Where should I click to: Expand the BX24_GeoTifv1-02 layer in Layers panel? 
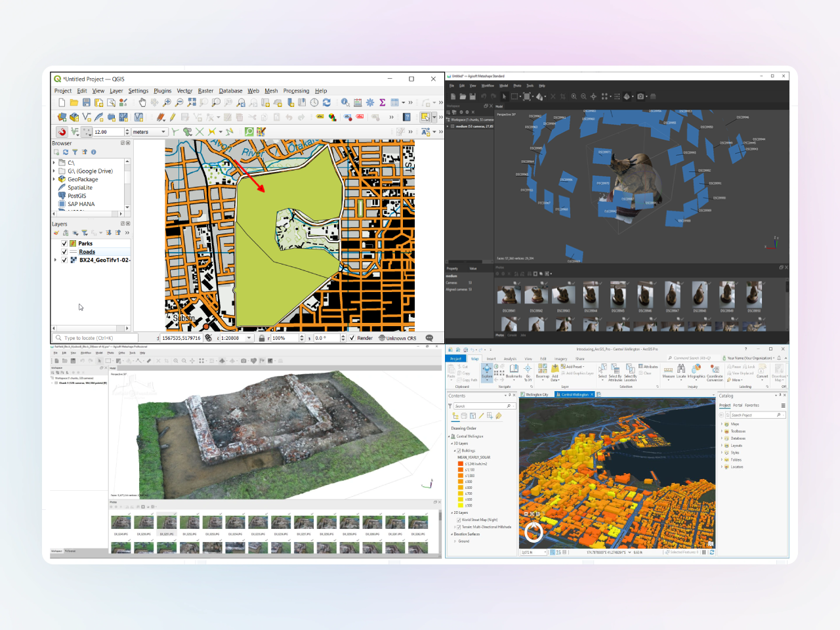(55, 260)
